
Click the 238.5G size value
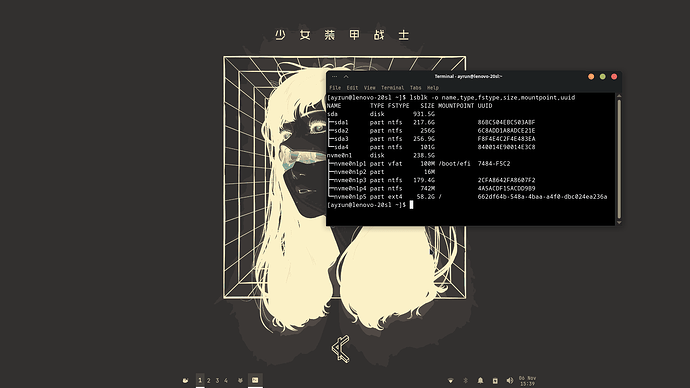coord(424,155)
